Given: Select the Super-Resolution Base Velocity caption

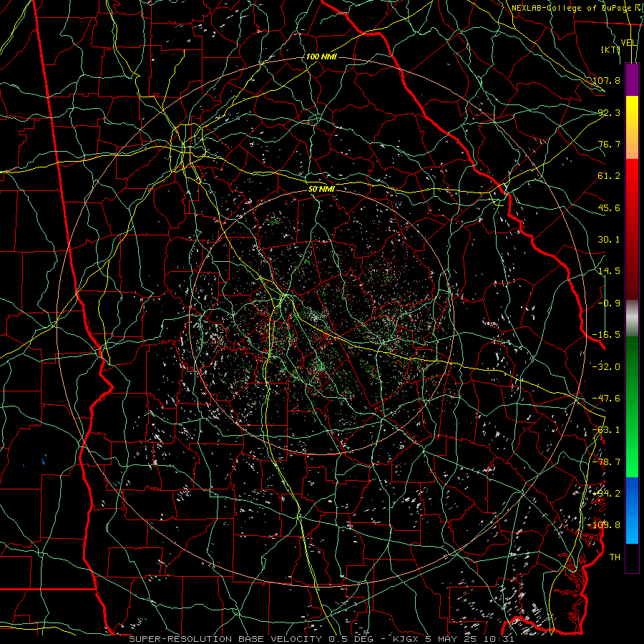Looking at the screenshot, I should point(321,639).
